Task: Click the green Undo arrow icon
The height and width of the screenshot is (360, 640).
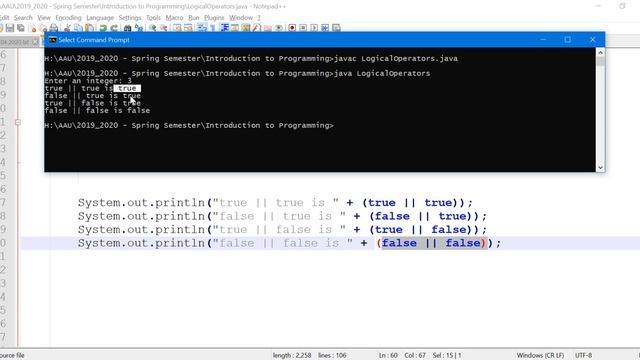Action: (103, 28)
